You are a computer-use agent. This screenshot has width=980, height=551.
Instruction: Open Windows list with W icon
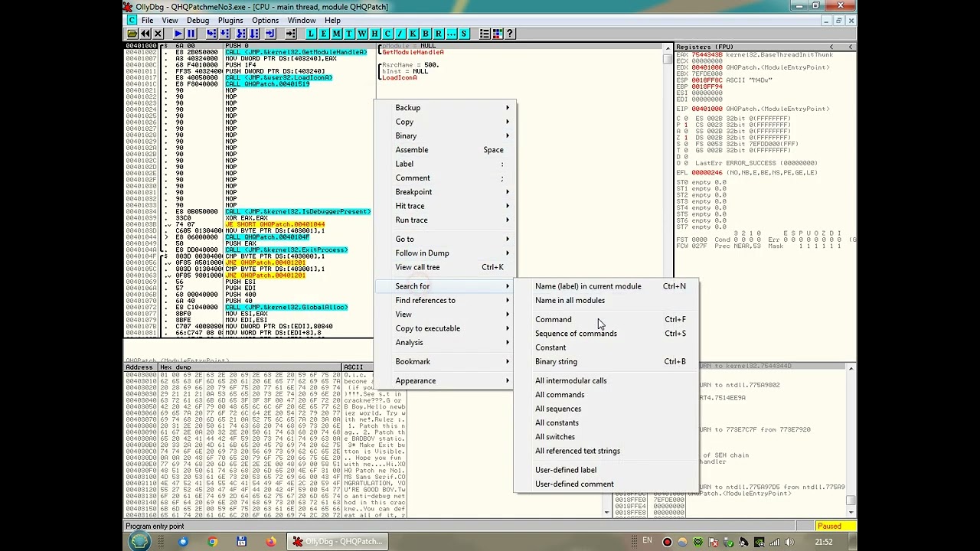pos(361,34)
